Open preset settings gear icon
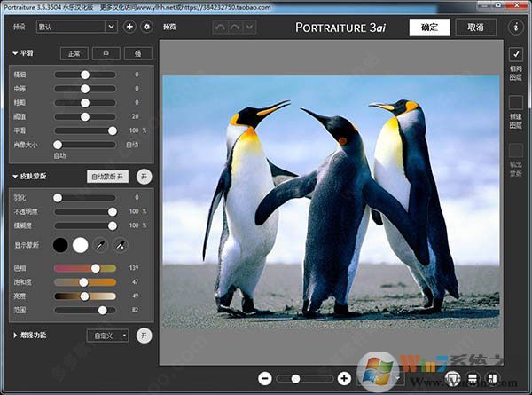This screenshot has width=532, height=395. point(146,27)
